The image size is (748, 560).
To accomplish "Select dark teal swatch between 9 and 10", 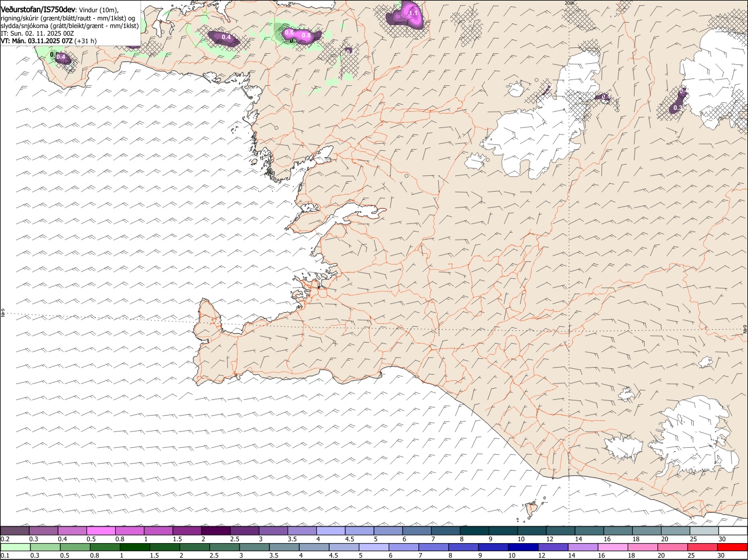I will (502, 530).
